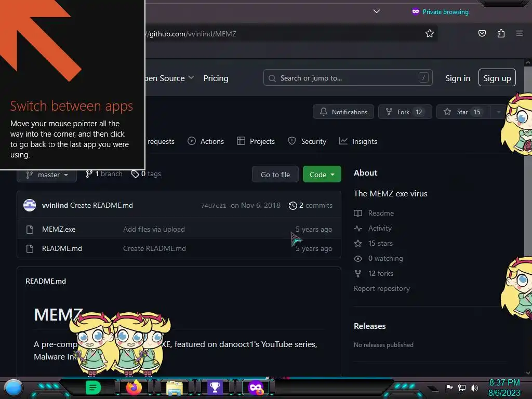Screen dimensions: 532x399
Task: Open File Explorer from the taskbar
Action: pyautogui.click(x=175, y=388)
